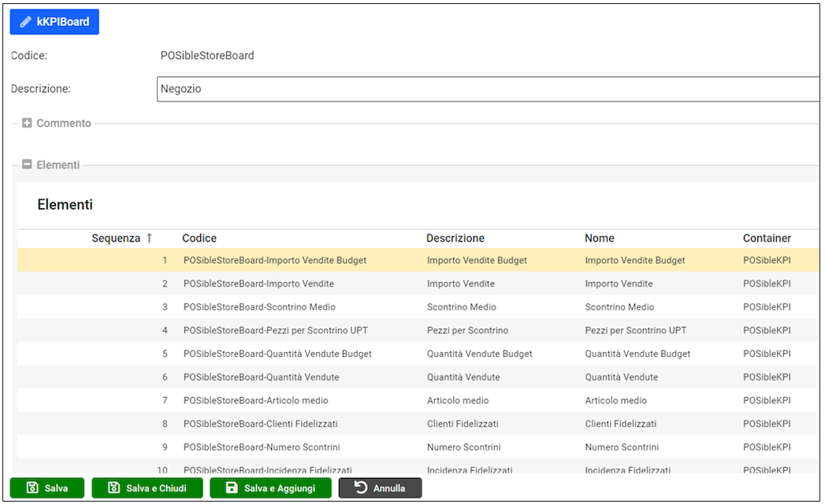Image resolution: width=825 pixels, height=504 pixels.
Task: Click the pencil icon on kKPIBoard button
Action: pos(26,22)
